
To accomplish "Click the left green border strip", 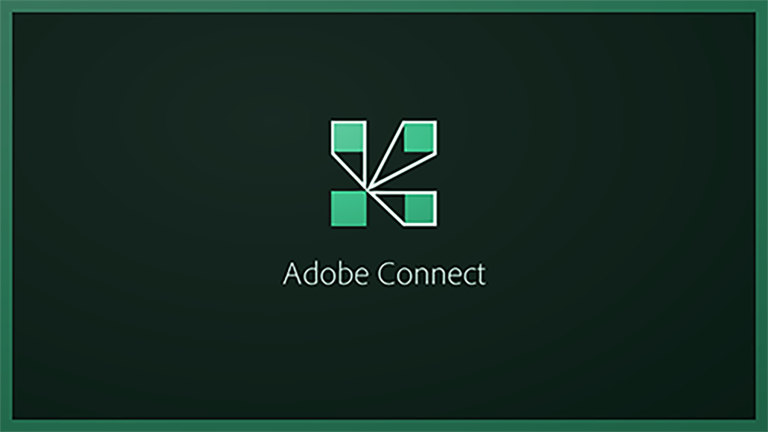I will tap(6, 216).
